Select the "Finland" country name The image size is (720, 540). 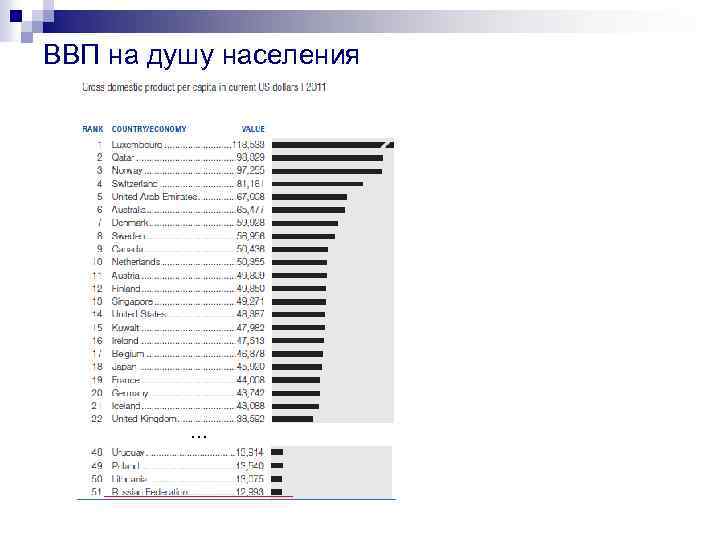point(126,288)
